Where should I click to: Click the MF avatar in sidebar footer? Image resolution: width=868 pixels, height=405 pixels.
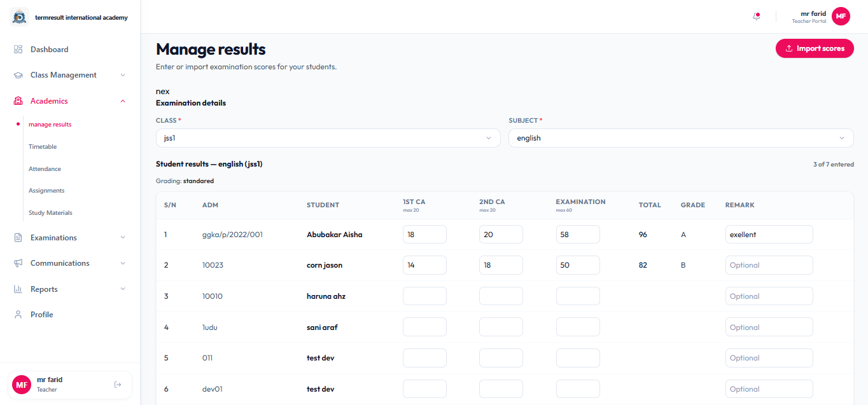pos(22,385)
